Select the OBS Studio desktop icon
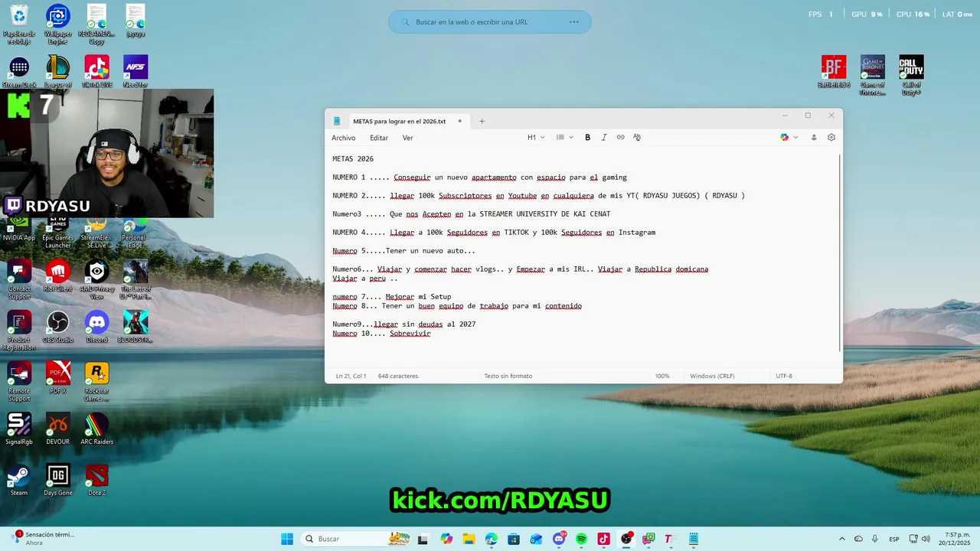Viewport: 980px width, 551px height. [58, 327]
